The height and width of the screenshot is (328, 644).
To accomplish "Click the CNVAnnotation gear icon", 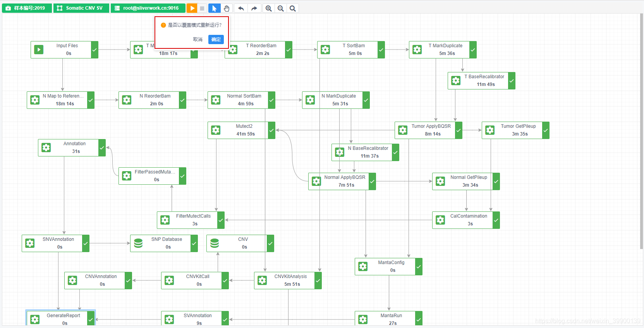I will pos(72,280).
